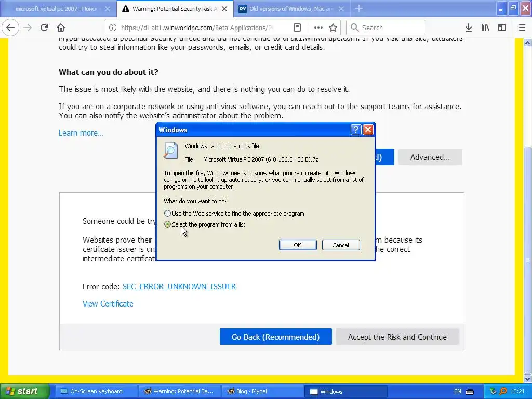Open page actions three-dots menu

tap(318, 28)
